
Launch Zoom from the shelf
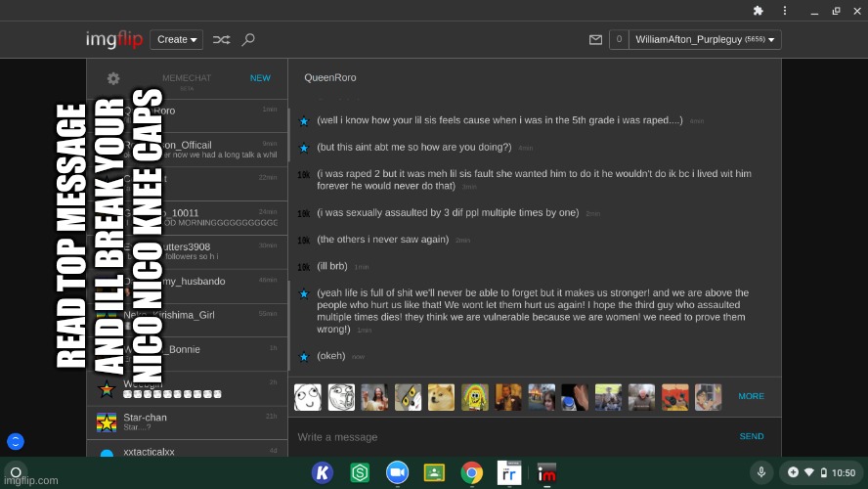pyautogui.click(x=397, y=472)
